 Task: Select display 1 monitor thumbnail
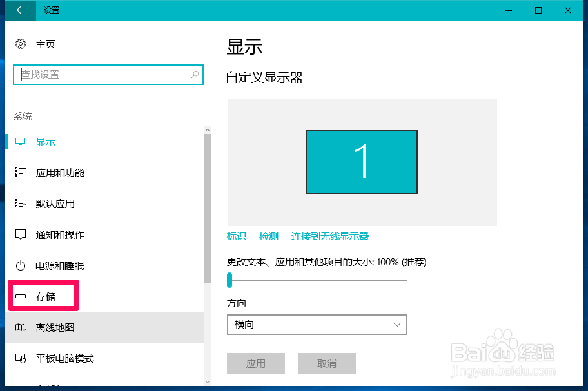362,162
